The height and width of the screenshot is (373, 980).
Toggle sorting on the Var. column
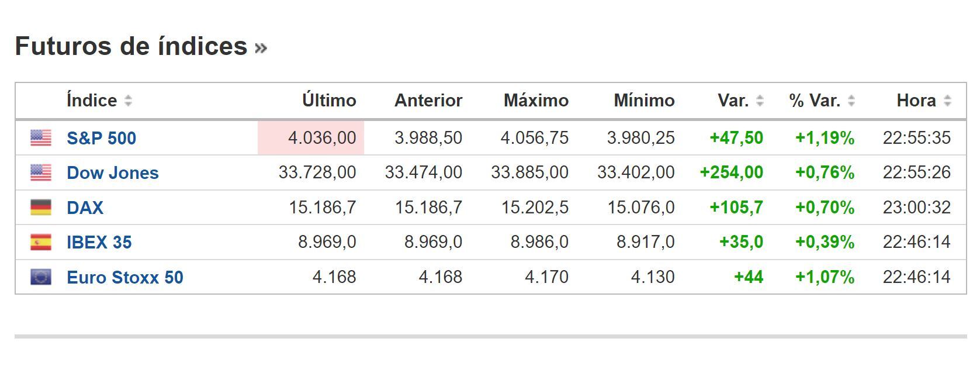click(761, 101)
